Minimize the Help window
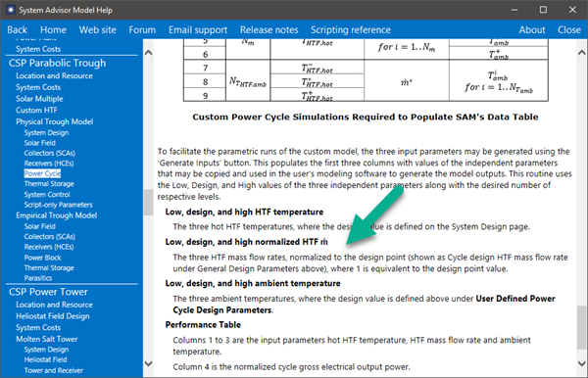 pos(514,10)
